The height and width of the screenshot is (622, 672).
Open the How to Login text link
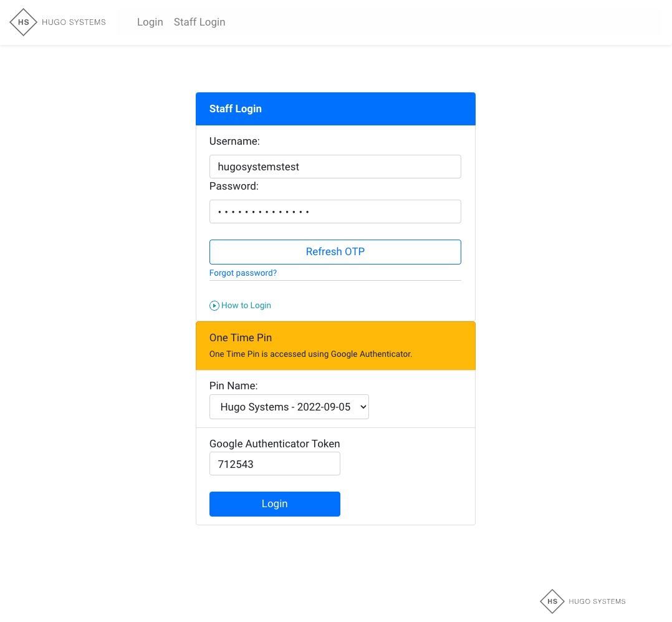246,306
